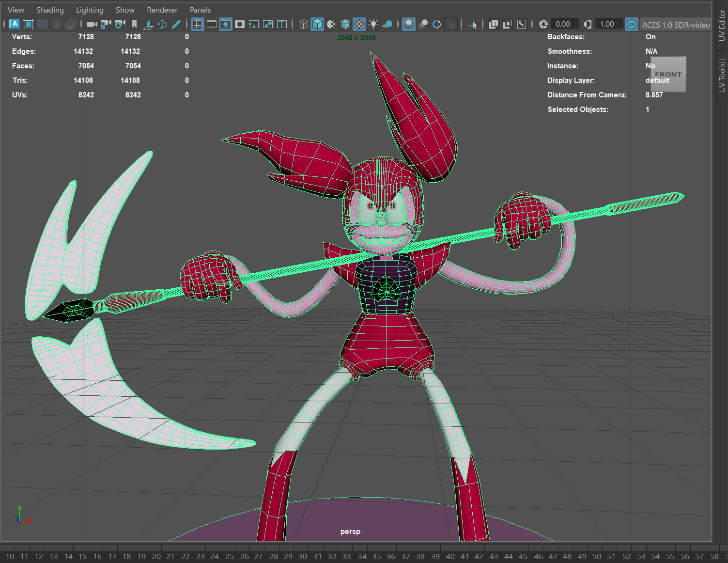The height and width of the screenshot is (563, 728).
Task: Click the '2048 x 2048' resolution text
Action: (356, 37)
